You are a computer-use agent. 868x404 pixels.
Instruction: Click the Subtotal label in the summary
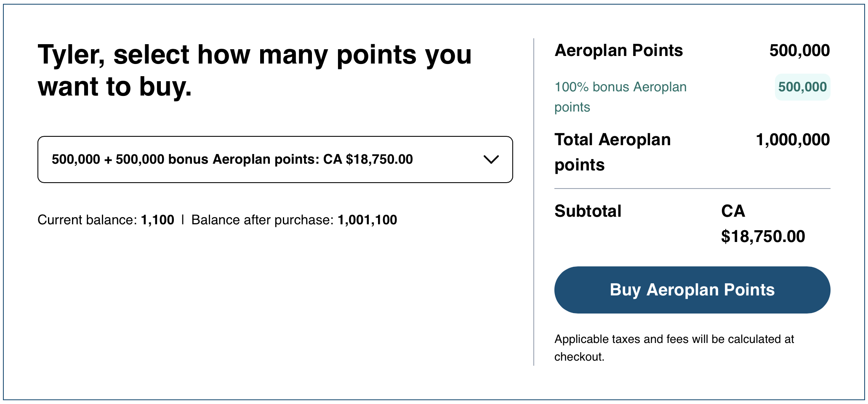point(588,211)
